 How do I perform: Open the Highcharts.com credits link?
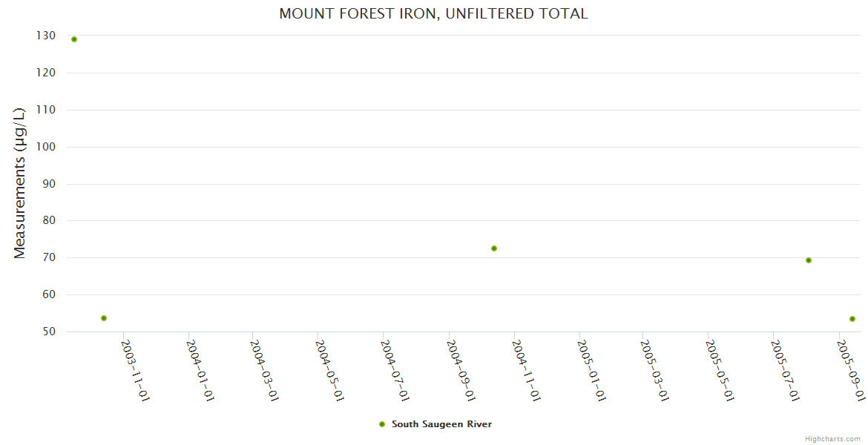(832, 439)
